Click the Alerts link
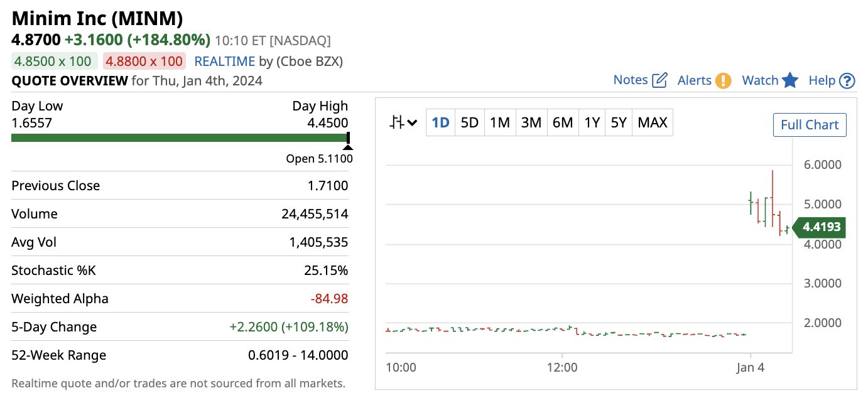Viewport: 868px width, 398px height. pyautogui.click(x=695, y=80)
